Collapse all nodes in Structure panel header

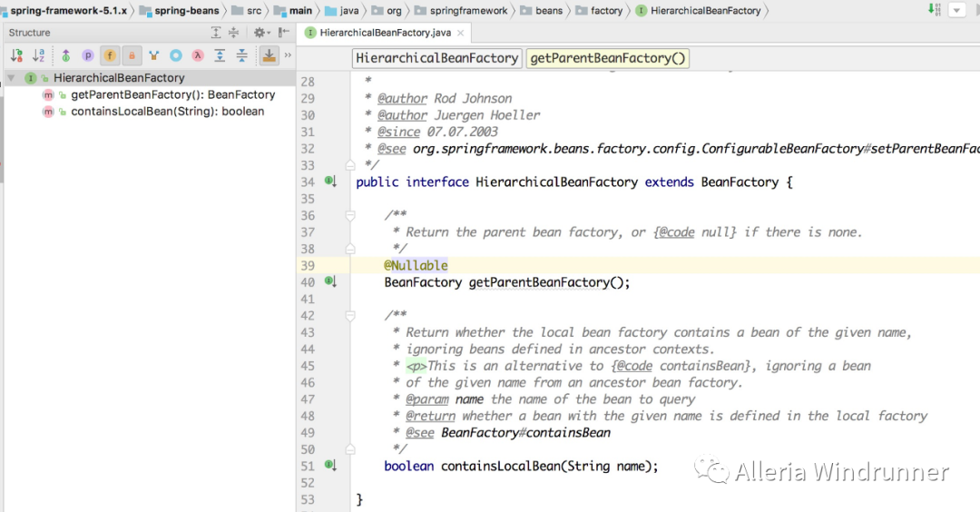[234, 33]
